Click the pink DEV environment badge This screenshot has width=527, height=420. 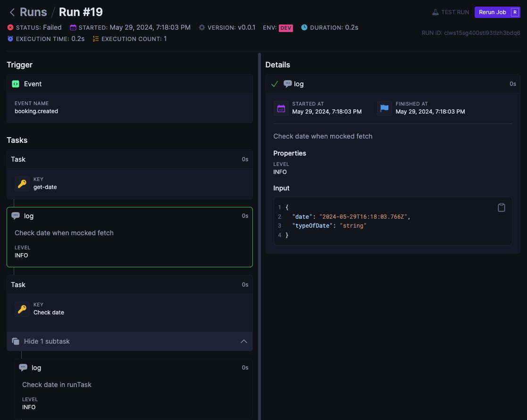tap(286, 28)
